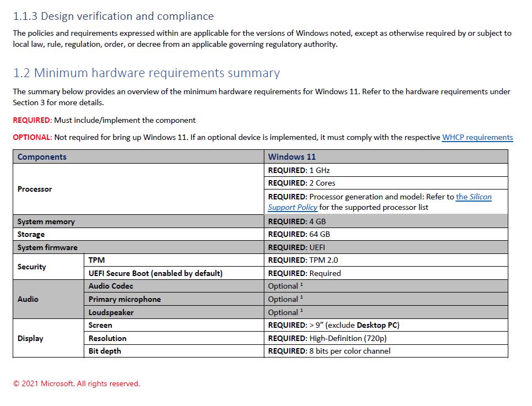Click the Components table header

[x=138, y=157]
